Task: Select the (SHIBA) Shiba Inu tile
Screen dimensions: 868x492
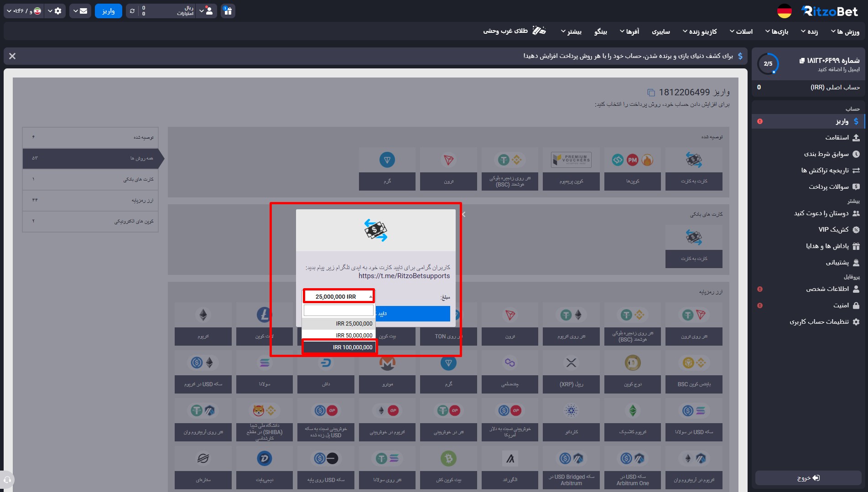Action: pos(265,419)
